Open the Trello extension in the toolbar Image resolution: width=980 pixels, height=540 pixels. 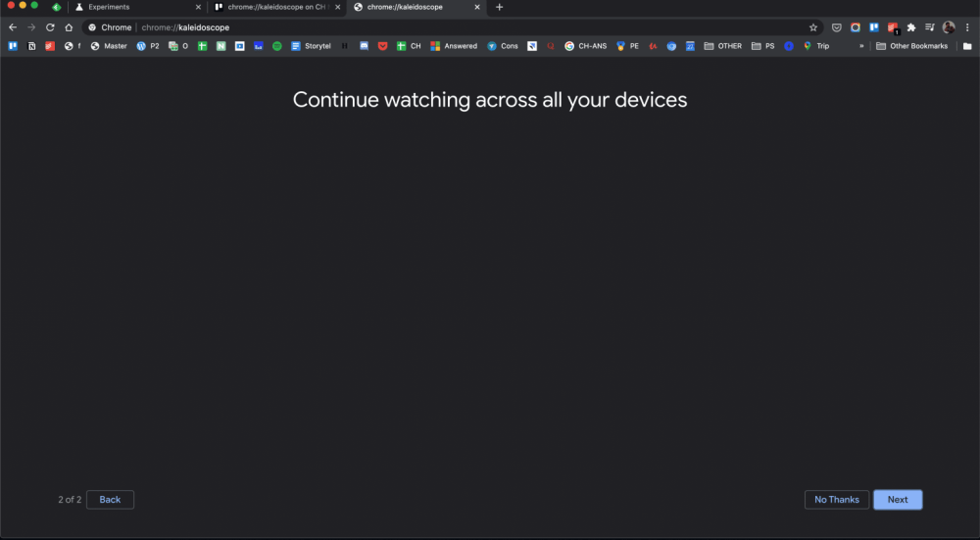tap(874, 27)
